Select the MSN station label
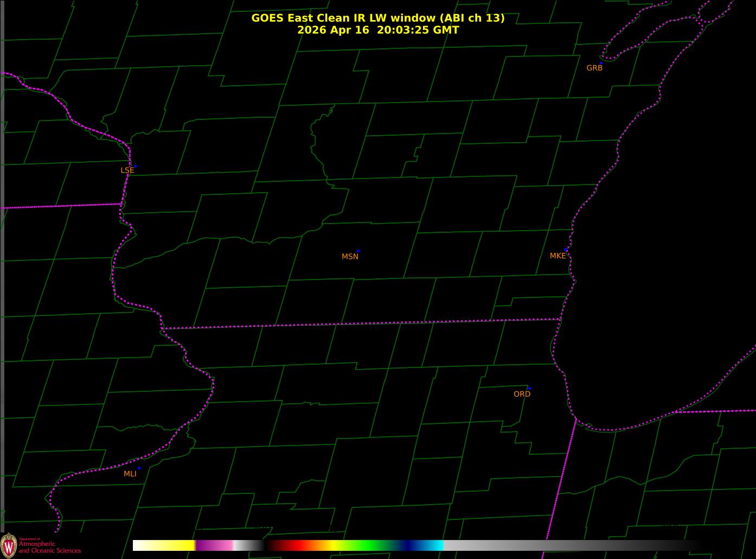756x559 pixels. (x=350, y=257)
